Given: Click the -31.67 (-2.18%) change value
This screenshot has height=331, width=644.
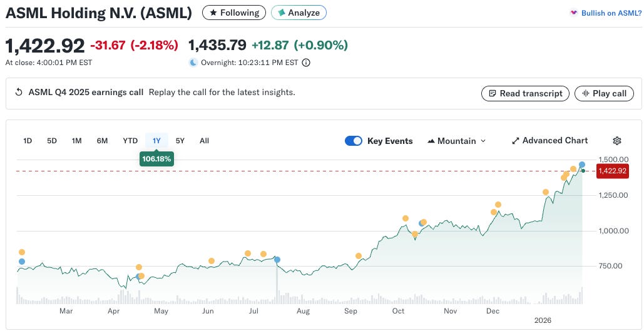Looking at the screenshot, I should tap(135, 45).
